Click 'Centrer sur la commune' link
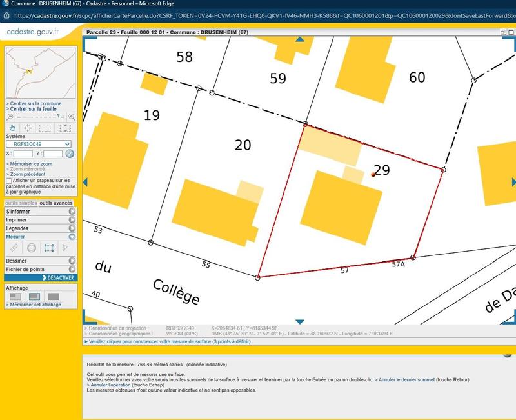 (35, 103)
